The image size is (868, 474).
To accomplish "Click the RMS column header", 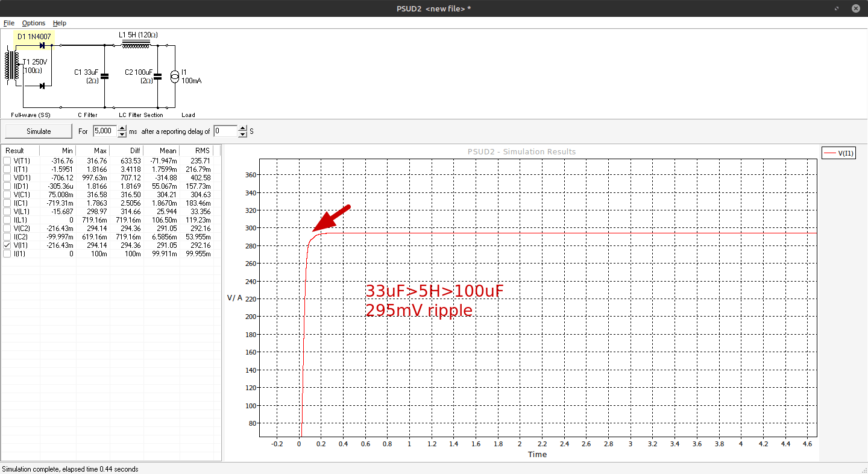I will click(197, 151).
